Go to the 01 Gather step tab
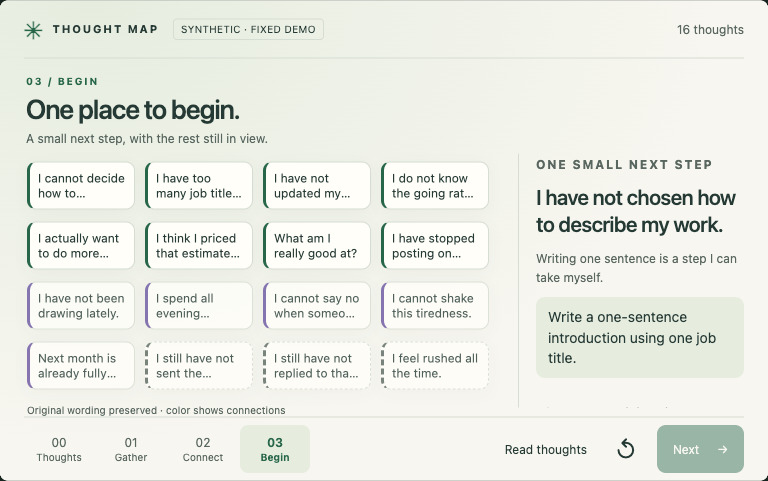 tap(131, 449)
